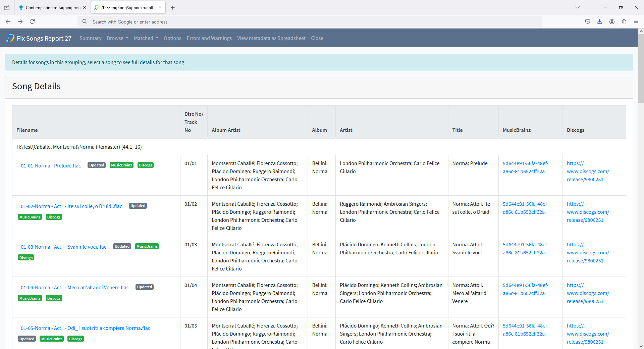
Task: Open 01-04-Norma Meco all'altar di Venere.flac
Action: (x=75, y=288)
